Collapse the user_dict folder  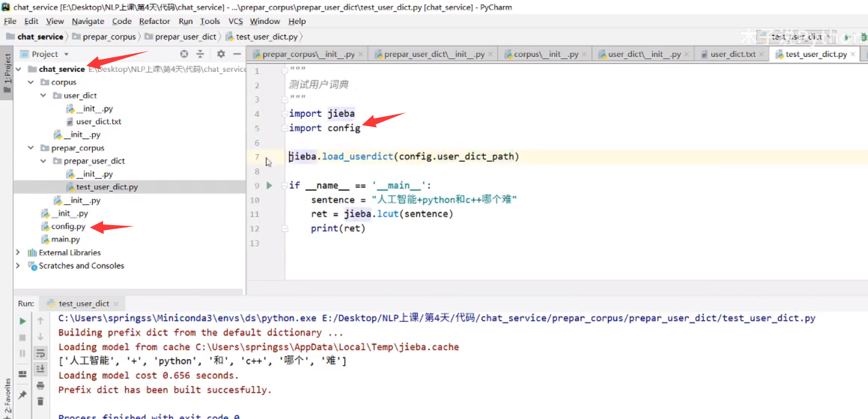pos(43,96)
